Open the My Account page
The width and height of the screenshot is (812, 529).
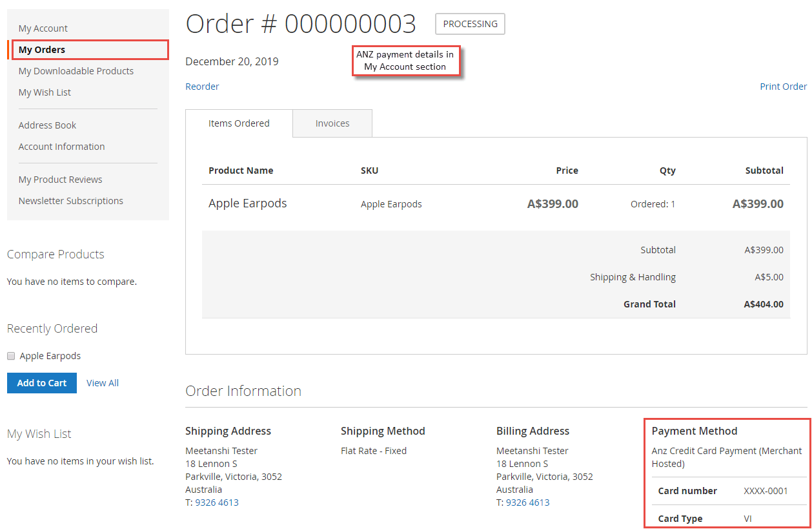pyautogui.click(x=43, y=28)
